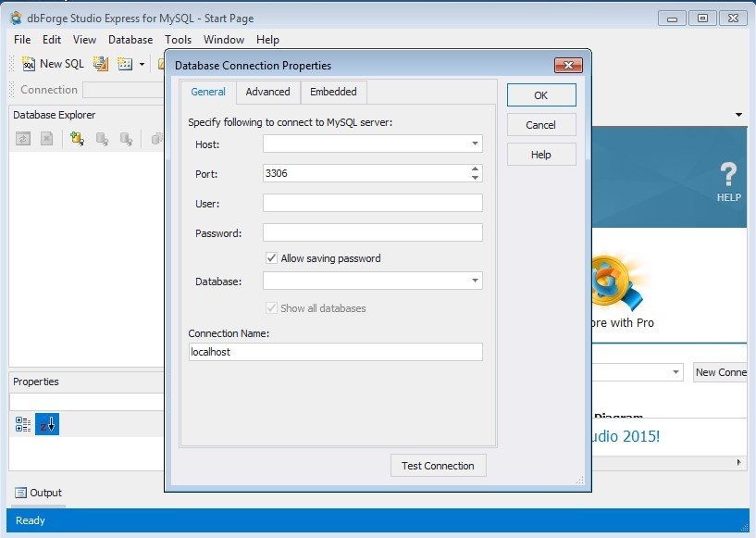This screenshot has width=756, height=538.
Task: Click the delete icon in Database Explorer
Action: [x=47, y=139]
